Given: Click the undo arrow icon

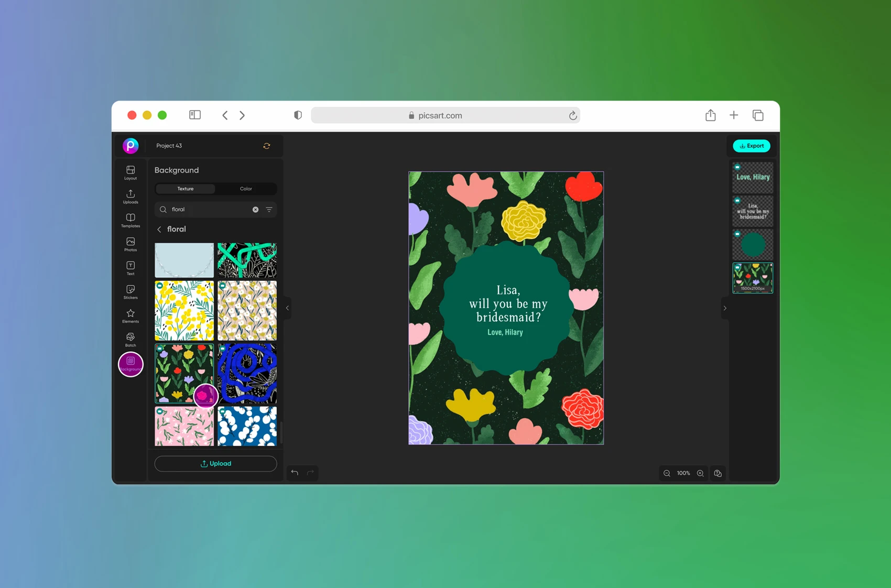Looking at the screenshot, I should pos(294,472).
